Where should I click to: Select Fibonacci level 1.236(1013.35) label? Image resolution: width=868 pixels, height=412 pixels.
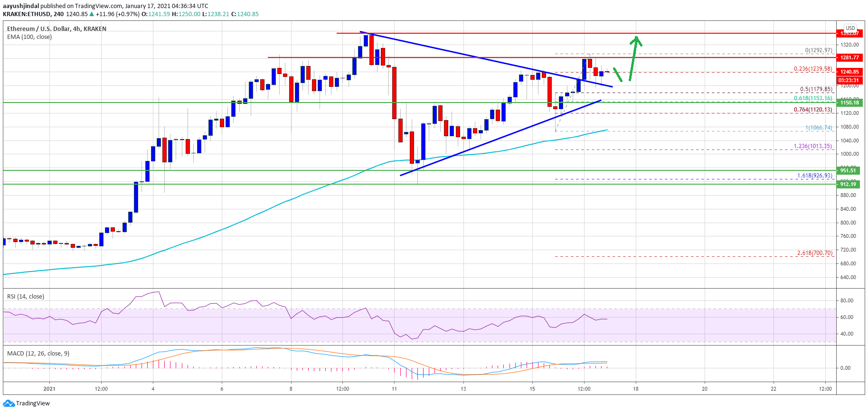tap(813, 146)
